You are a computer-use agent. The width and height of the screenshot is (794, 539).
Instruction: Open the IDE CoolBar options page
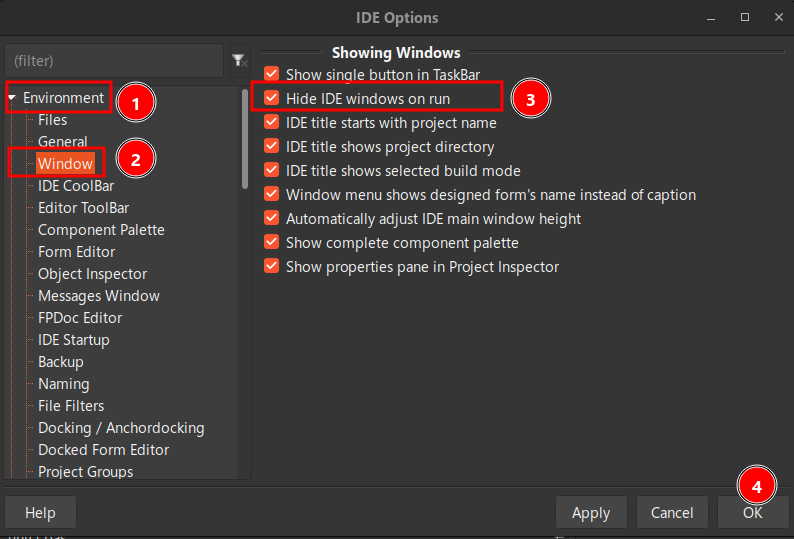(x=76, y=186)
